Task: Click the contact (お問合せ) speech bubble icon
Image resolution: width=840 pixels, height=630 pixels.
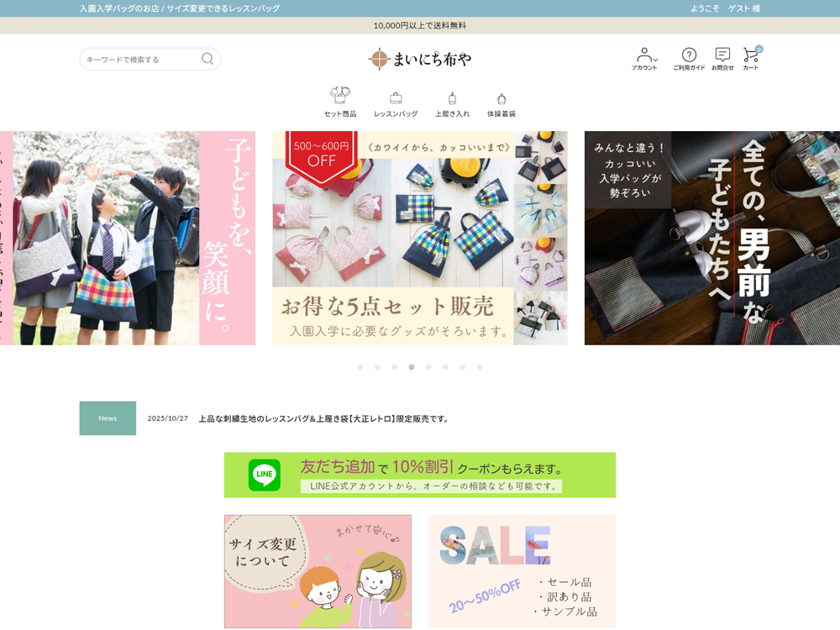Action: pos(722,58)
